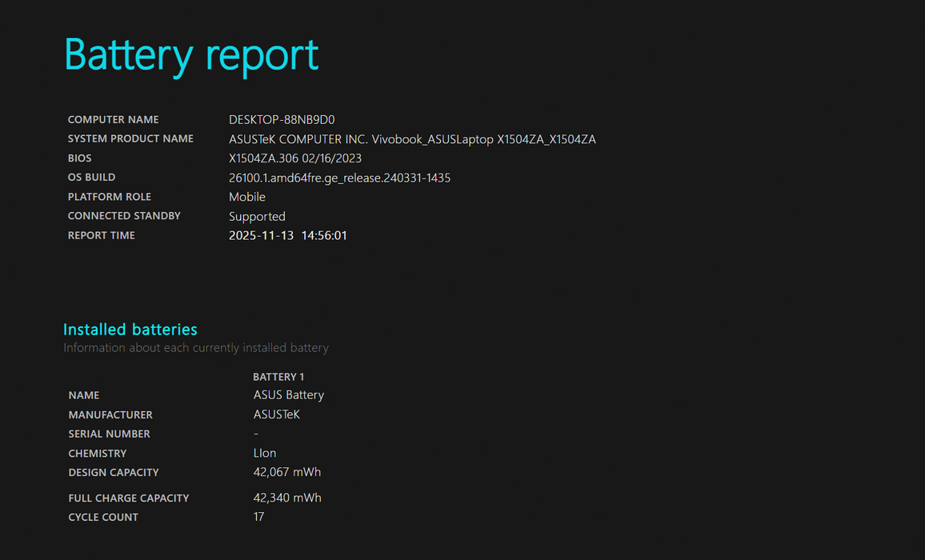Select full charge capacity 42,340 mWh
Screen dimensions: 925x560
pyautogui.click(x=287, y=498)
